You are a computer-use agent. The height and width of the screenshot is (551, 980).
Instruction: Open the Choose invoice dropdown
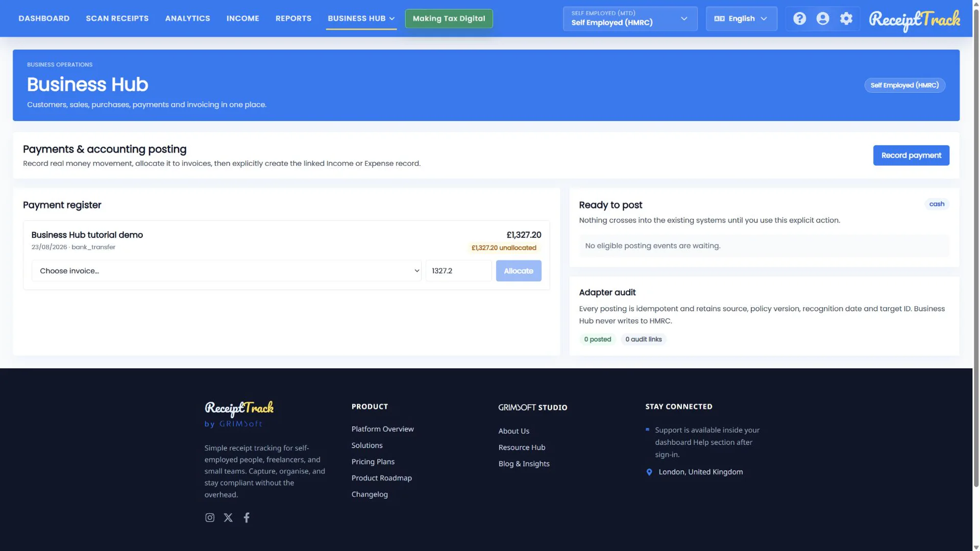point(227,271)
